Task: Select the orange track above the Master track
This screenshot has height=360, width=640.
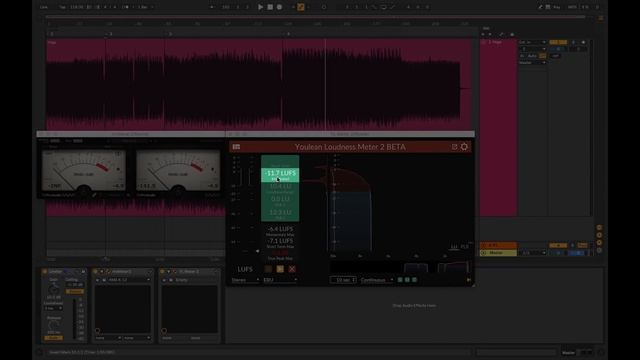Action: (x=498, y=245)
